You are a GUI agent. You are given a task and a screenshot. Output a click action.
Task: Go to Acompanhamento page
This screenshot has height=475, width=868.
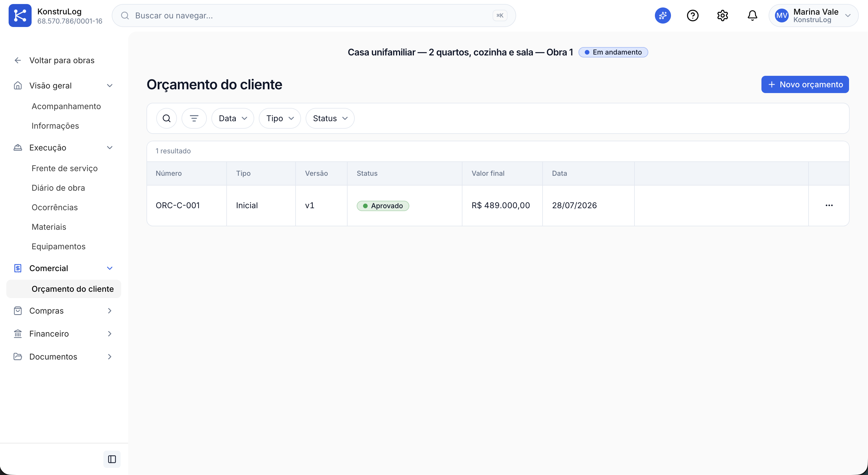(66, 106)
